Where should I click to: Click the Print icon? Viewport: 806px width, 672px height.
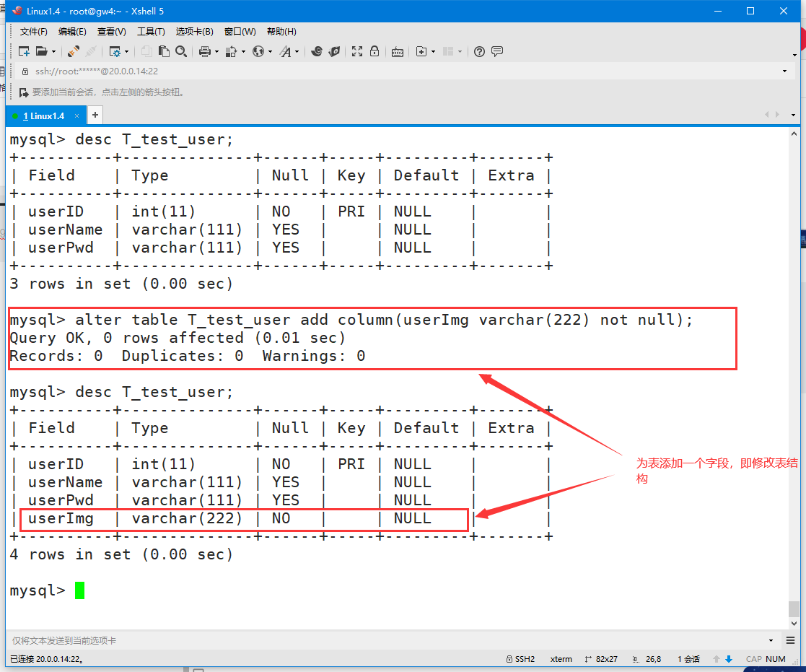(x=205, y=51)
